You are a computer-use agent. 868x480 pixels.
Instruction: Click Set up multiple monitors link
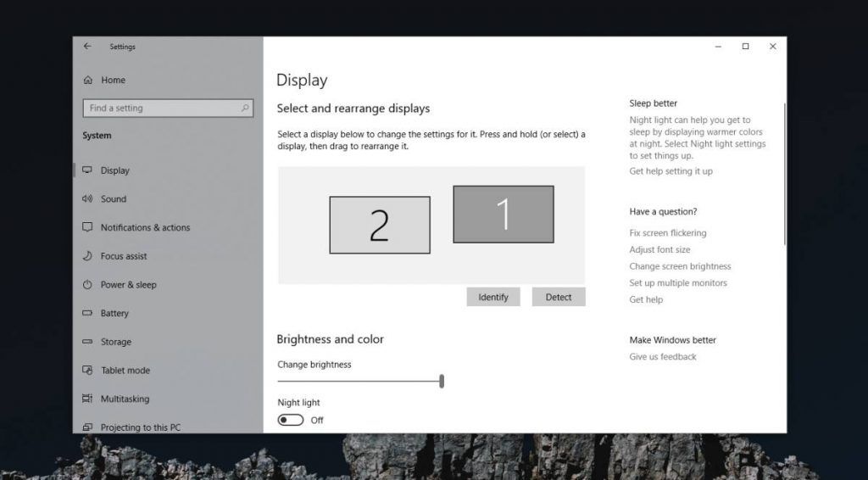pos(677,283)
